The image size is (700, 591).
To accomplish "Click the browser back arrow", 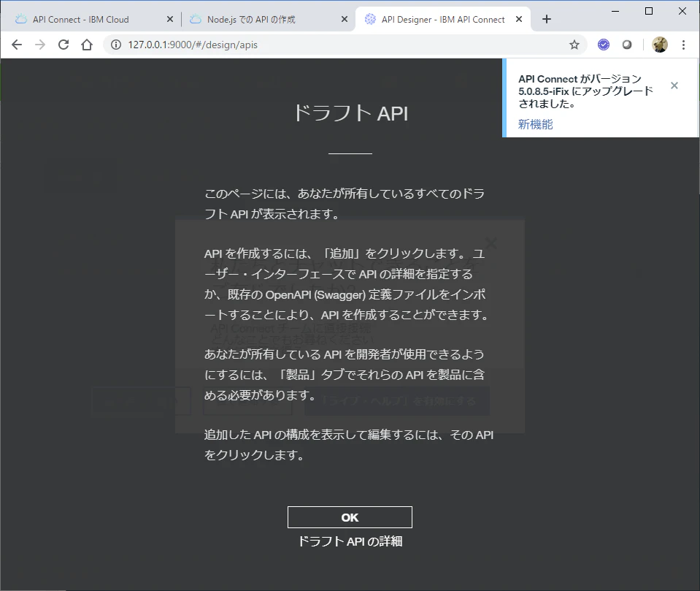I will click(17, 45).
